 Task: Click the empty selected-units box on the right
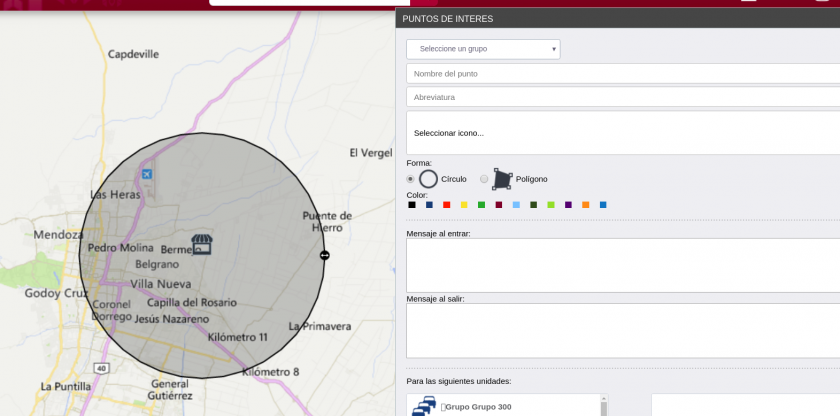point(745,405)
